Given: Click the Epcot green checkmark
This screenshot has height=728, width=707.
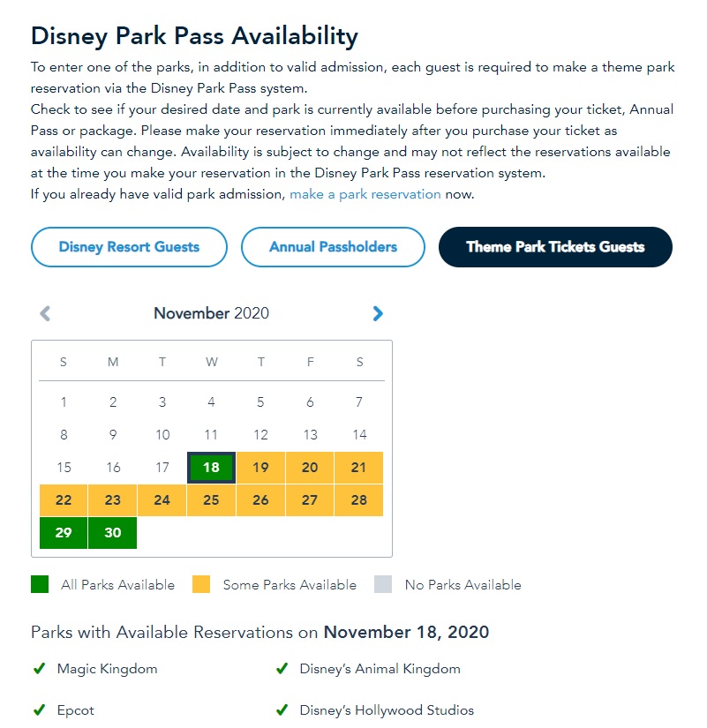Looking at the screenshot, I should [x=39, y=710].
